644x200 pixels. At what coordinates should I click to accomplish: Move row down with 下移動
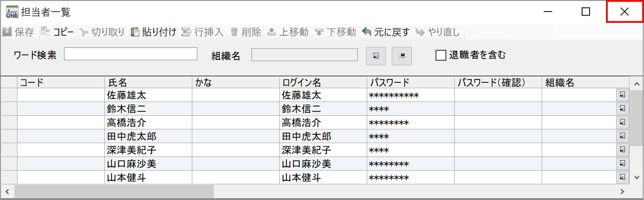(319, 32)
